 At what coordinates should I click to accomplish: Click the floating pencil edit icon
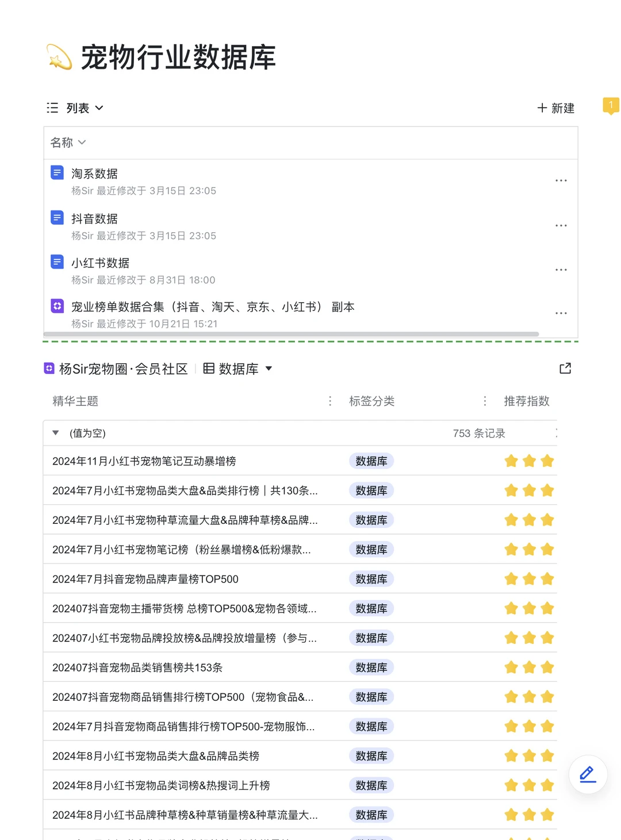pos(587,774)
